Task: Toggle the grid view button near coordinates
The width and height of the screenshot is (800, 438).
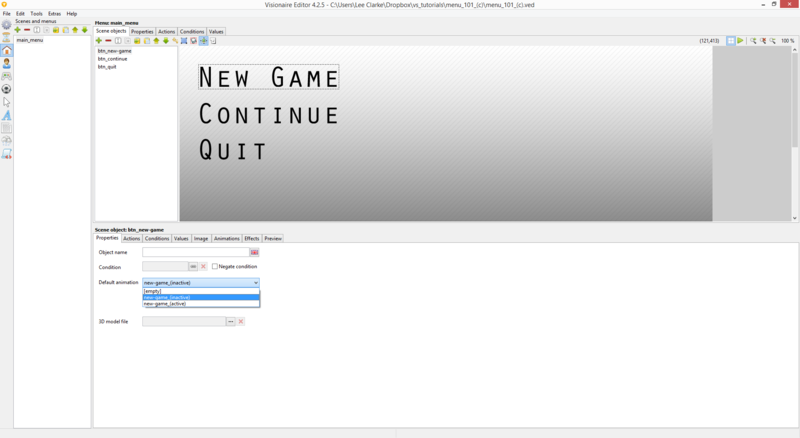Action: 730,41
